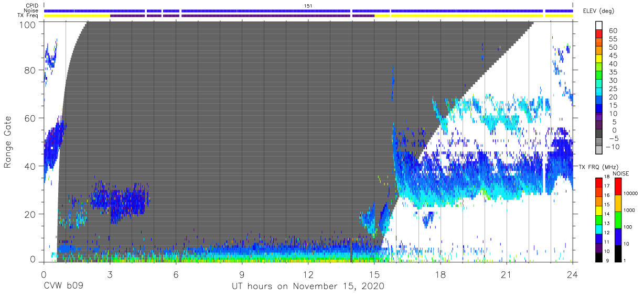Click 'UT hours on November 15, 2020' axis title
The height and width of the screenshot is (297, 644).
tap(308, 287)
